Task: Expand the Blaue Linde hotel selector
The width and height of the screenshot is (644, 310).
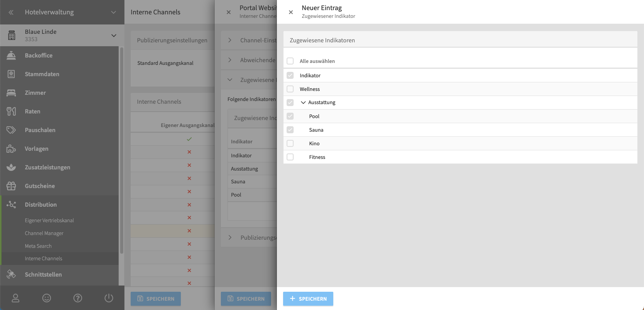Action: 114,35
